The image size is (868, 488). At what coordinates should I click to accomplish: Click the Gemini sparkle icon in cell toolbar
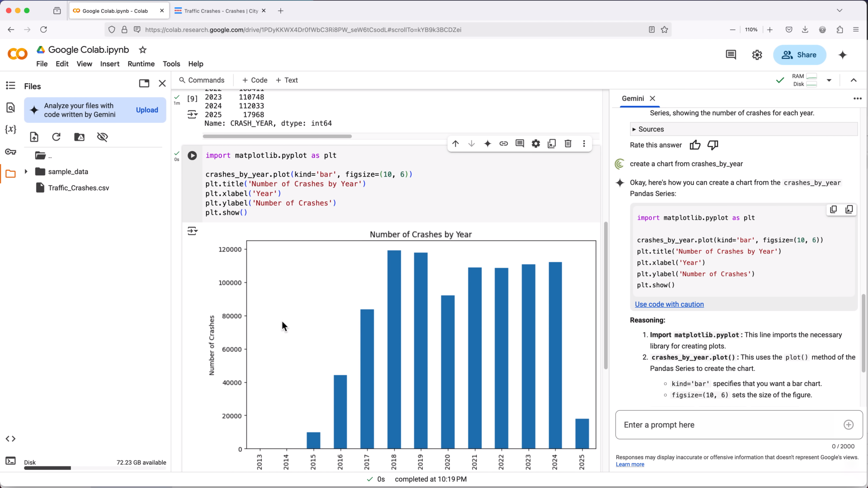coord(487,144)
